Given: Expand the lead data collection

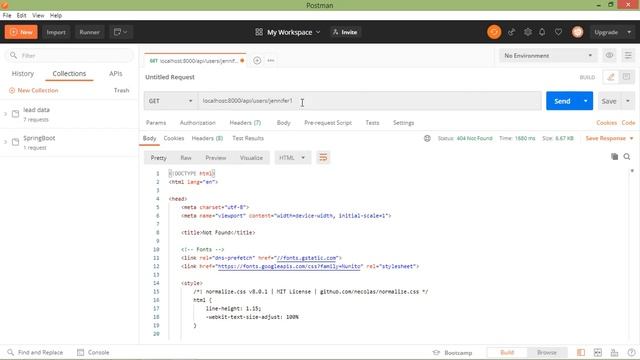Looking at the screenshot, I should coord(5,114).
